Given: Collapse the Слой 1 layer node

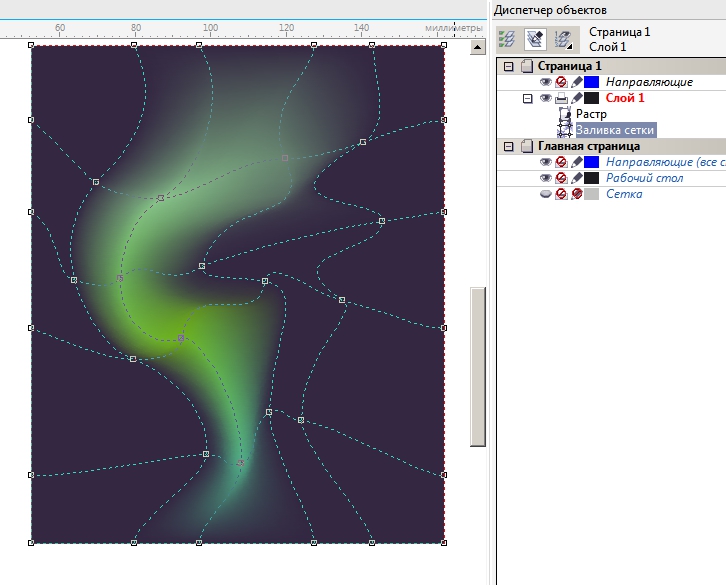Looking at the screenshot, I should coord(527,98).
